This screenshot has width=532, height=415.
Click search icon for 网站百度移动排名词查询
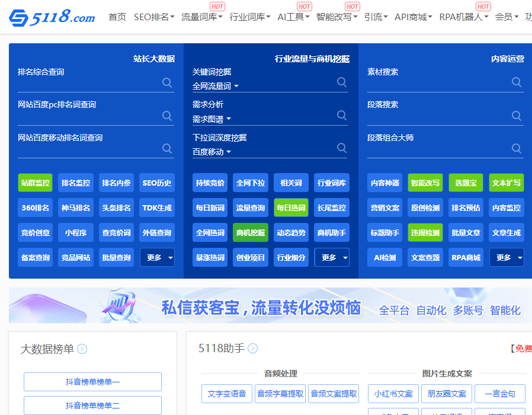167,148
